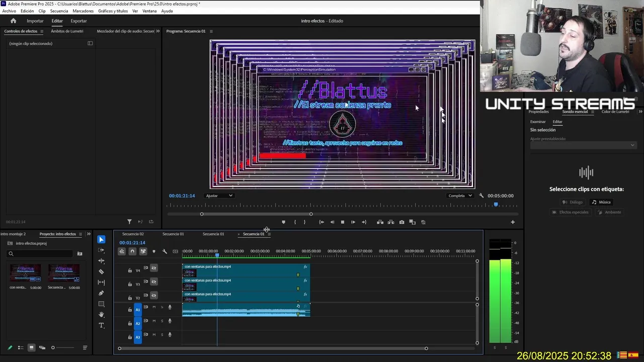Toggle Snap in timeline

click(132, 251)
